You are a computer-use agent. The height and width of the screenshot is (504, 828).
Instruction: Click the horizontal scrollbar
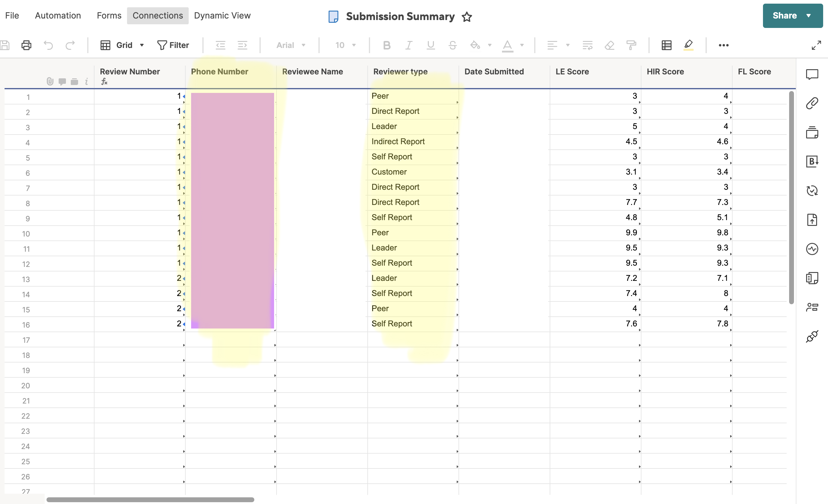point(150,500)
